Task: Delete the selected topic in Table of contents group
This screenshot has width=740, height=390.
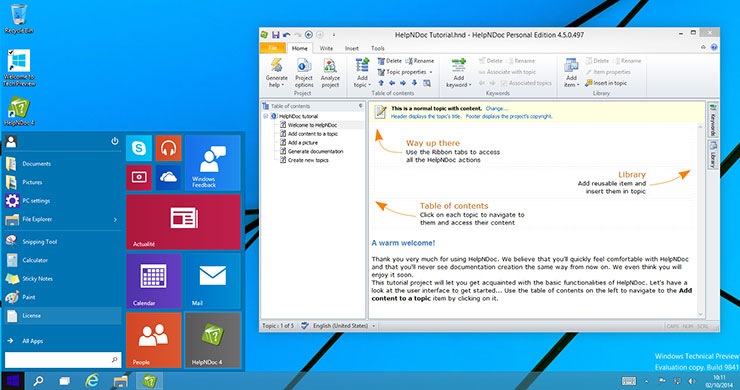Action: (x=389, y=61)
